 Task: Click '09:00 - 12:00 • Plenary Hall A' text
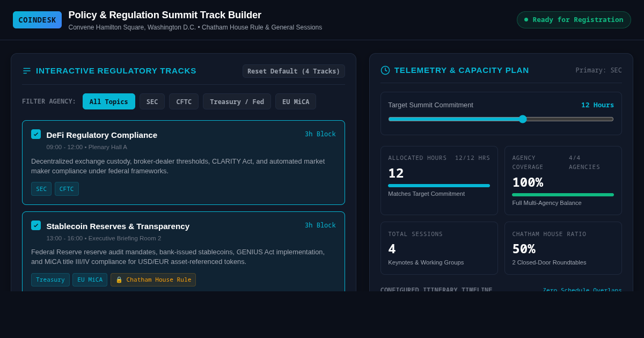(87, 147)
